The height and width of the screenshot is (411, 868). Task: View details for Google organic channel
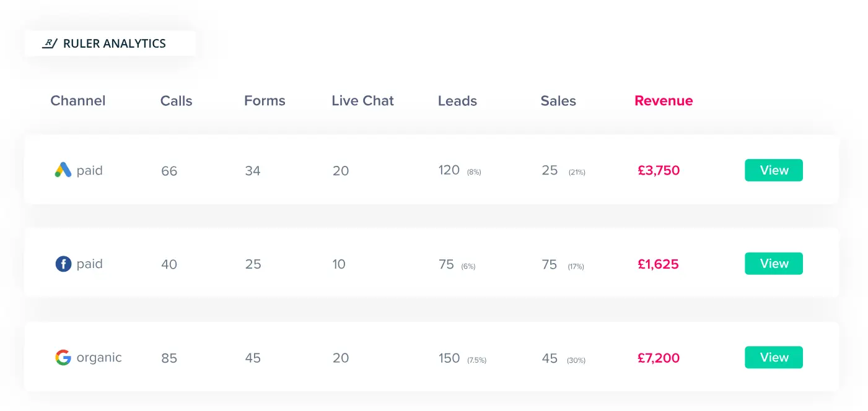[x=773, y=357]
